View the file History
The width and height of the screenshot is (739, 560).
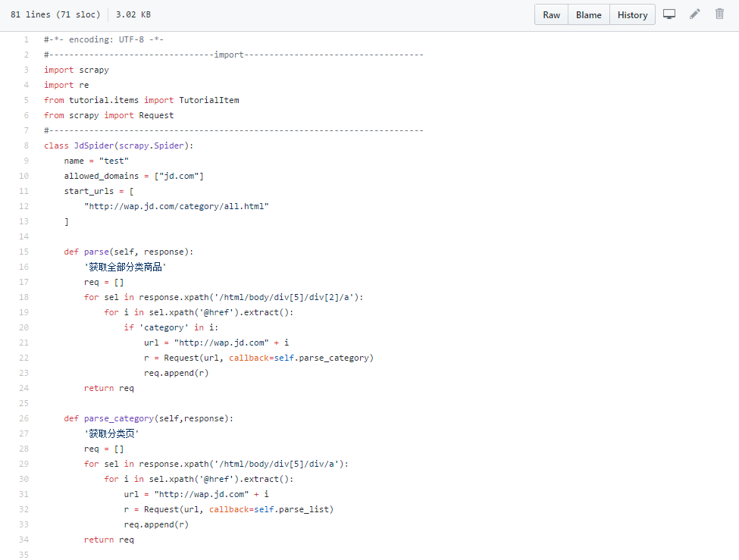pos(632,15)
